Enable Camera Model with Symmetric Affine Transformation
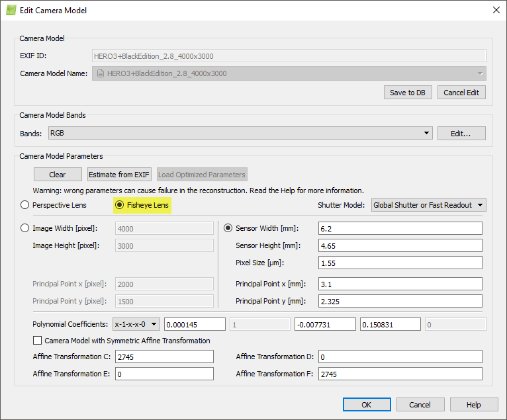Viewport: 507px width, 420px height. (38, 341)
